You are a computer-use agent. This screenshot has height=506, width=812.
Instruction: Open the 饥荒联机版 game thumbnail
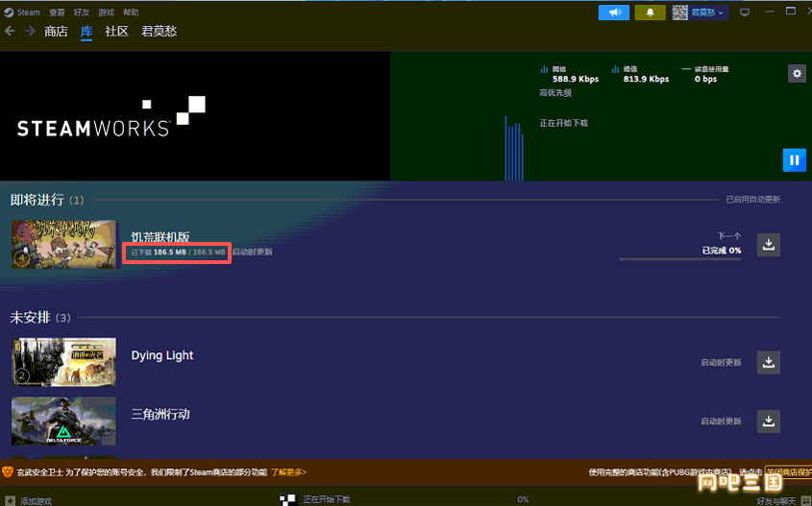[x=63, y=245]
